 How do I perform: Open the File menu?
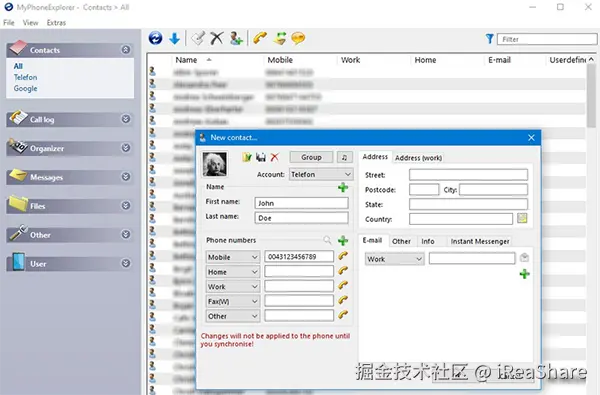(x=9, y=23)
